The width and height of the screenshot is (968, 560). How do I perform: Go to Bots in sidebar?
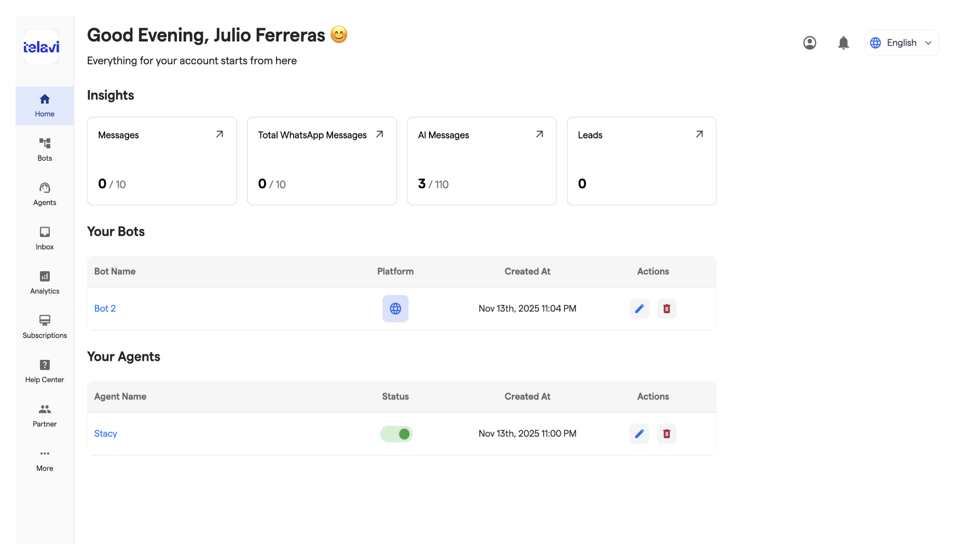(x=45, y=150)
